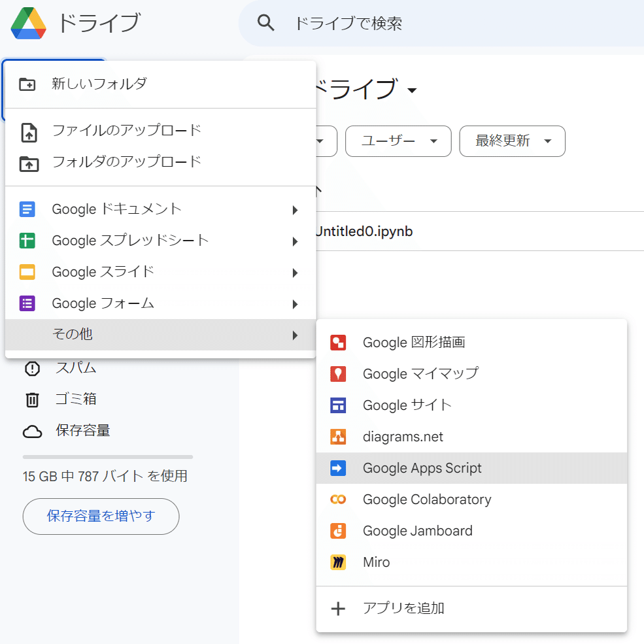Click the new folder icon
This screenshot has width=644, height=644.
(x=27, y=84)
